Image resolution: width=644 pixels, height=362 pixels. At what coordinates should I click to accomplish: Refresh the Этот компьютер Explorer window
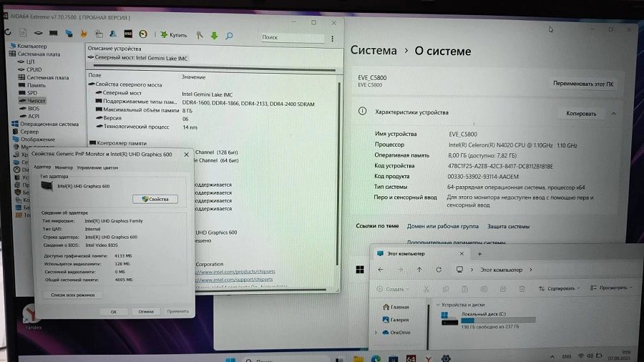tap(439, 270)
